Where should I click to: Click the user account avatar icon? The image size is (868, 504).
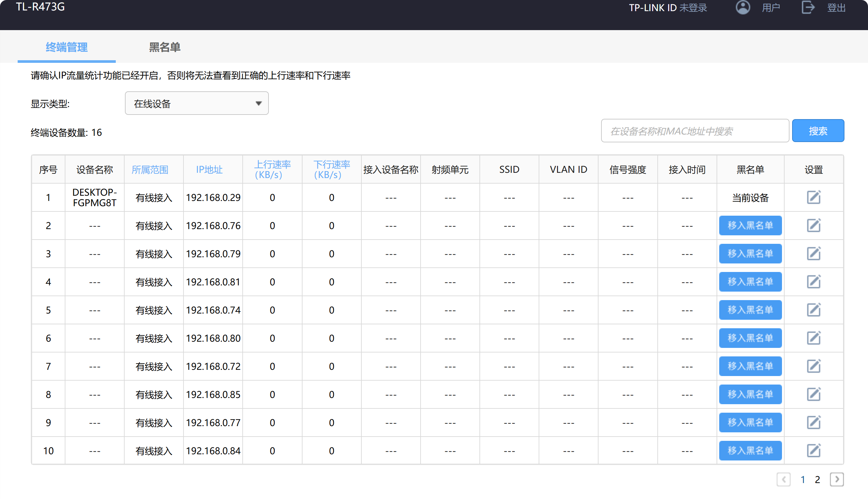click(743, 8)
